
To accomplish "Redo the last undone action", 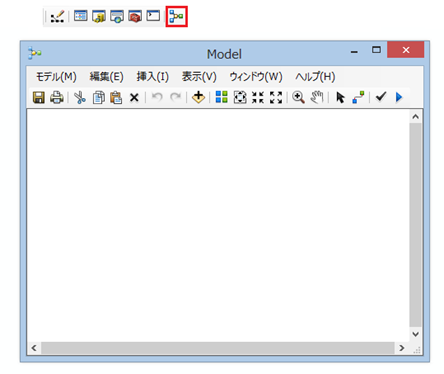I will pos(175,97).
